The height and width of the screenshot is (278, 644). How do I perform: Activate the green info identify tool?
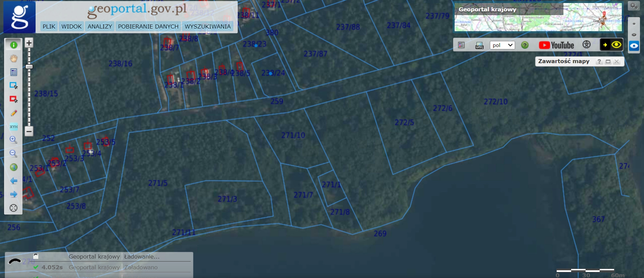tap(13, 45)
